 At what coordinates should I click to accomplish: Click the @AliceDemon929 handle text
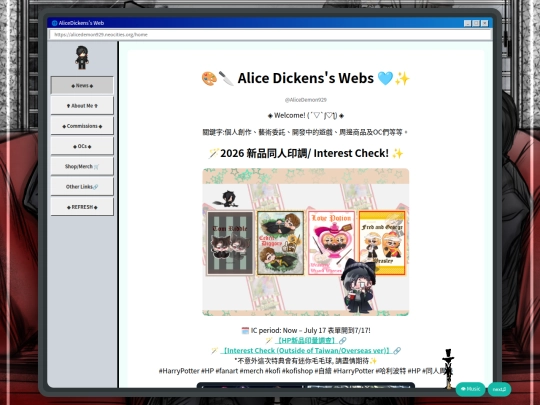pos(305,100)
